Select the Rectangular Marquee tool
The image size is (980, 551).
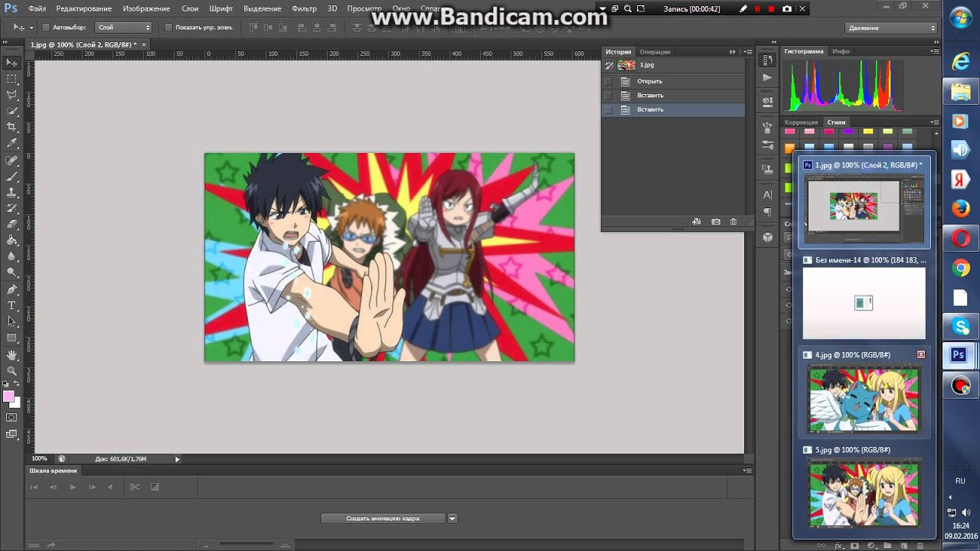pyautogui.click(x=11, y=79)
